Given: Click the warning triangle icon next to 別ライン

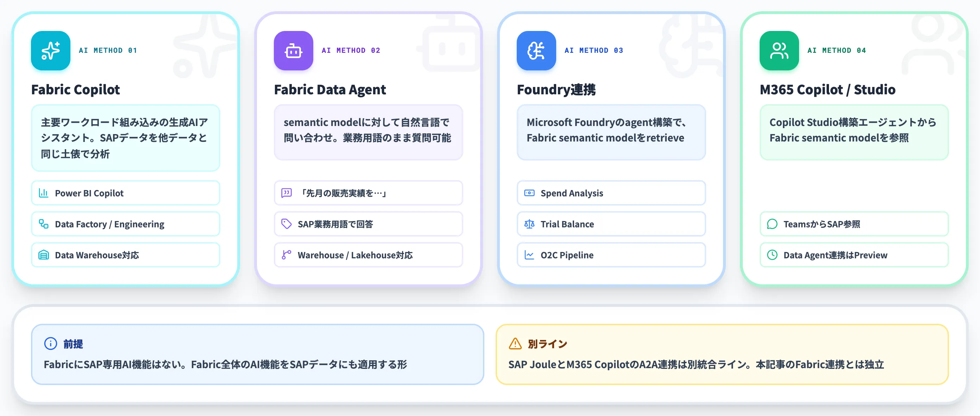Looking at the screenshot, I should click(515, 343).
